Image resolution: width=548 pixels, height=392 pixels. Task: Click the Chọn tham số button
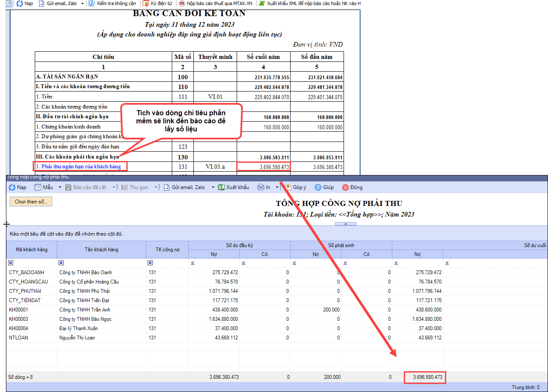[31, 202]
